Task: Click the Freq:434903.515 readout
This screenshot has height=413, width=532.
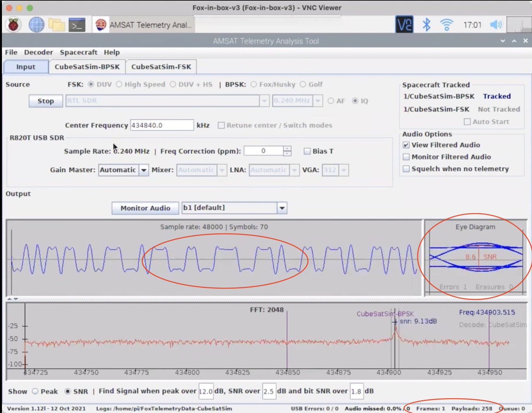Action: tap(487, 312)
